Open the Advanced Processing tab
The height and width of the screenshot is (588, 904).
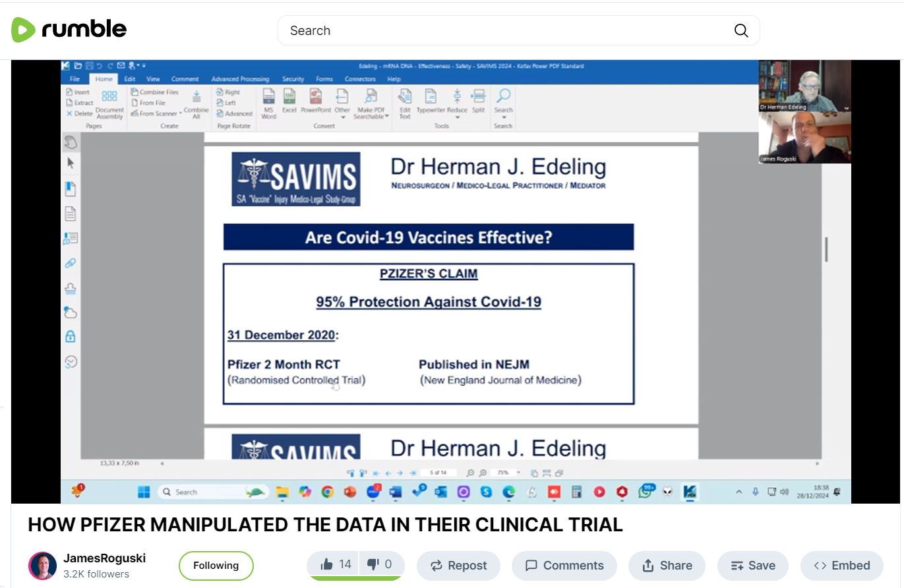point(240,79)
